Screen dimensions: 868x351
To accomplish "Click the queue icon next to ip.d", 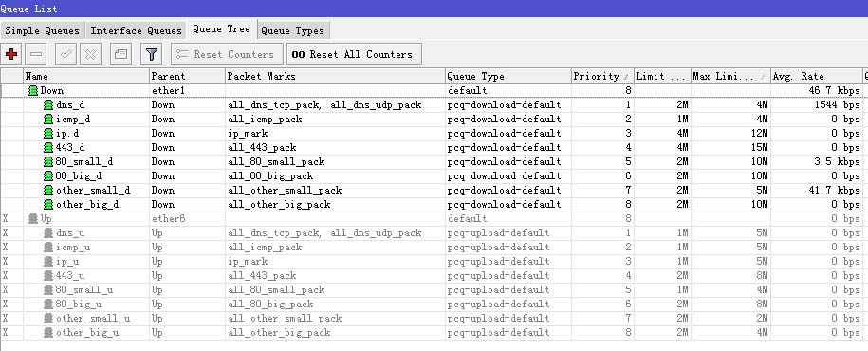I will (x=48, y=134).
